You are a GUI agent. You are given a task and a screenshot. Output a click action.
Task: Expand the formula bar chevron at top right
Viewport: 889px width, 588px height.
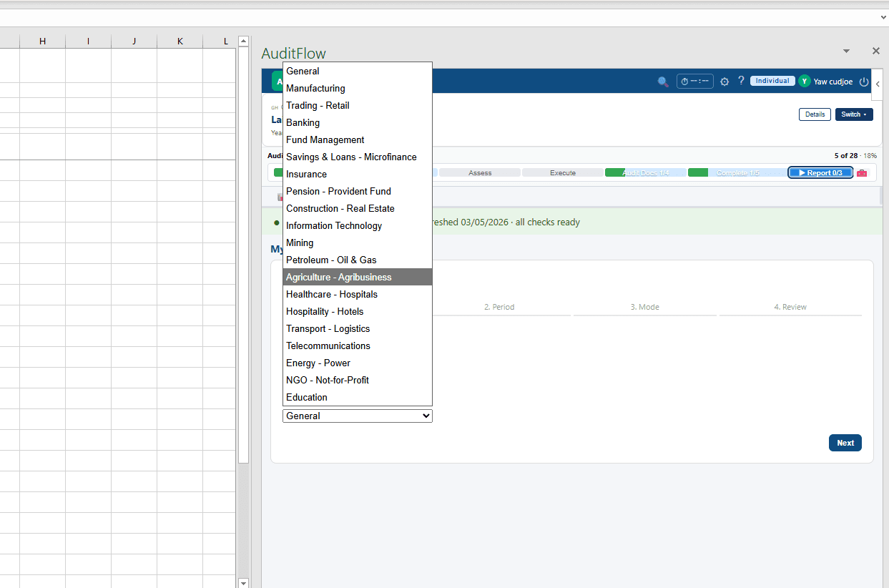pos(883,17)
